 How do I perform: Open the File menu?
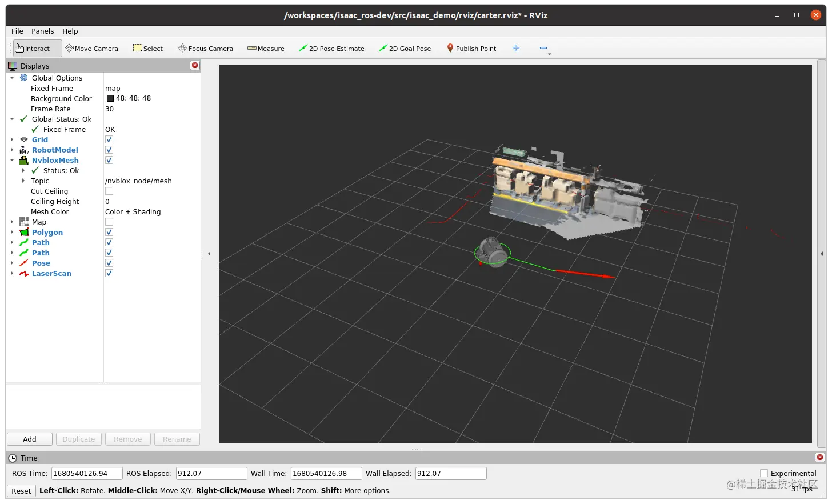pos(17,31)
